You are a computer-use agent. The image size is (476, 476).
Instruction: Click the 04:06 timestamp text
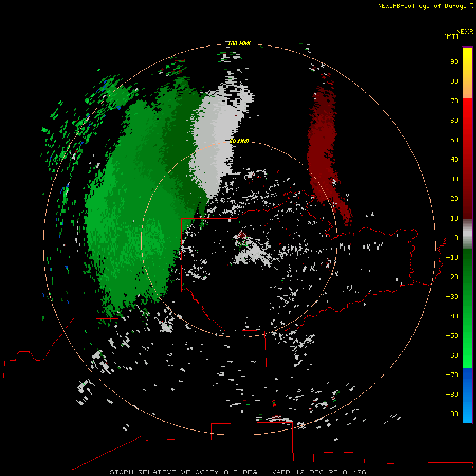(x=354, y=472)
